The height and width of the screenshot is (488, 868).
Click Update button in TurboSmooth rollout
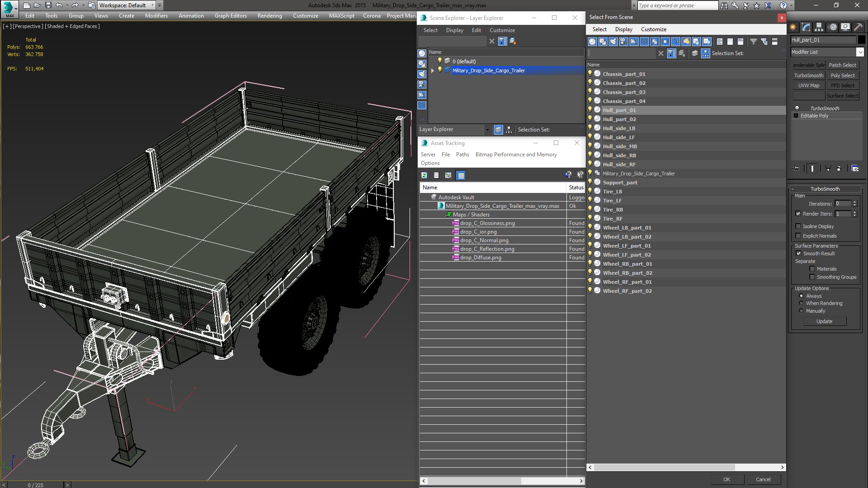[825, 321]
